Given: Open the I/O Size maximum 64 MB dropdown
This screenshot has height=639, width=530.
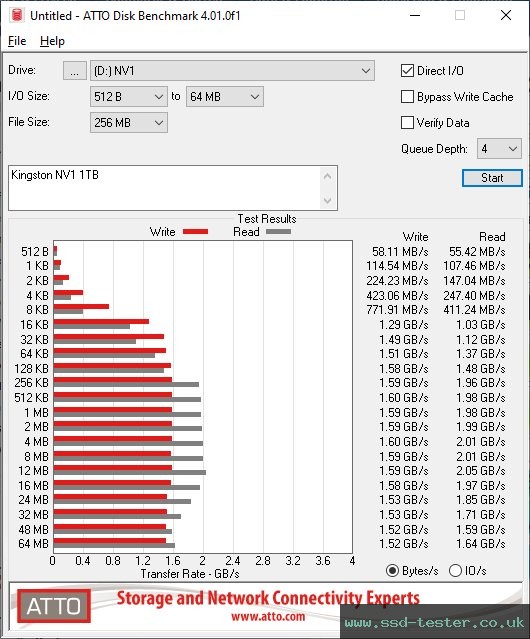Looking at the screenshot, I should 225,97.
